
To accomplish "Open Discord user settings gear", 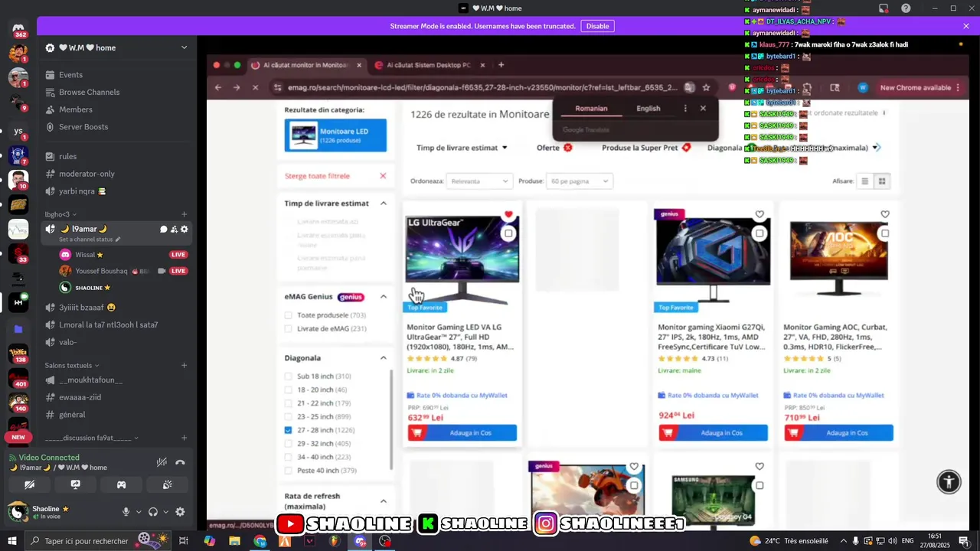I will click(180, 512).
